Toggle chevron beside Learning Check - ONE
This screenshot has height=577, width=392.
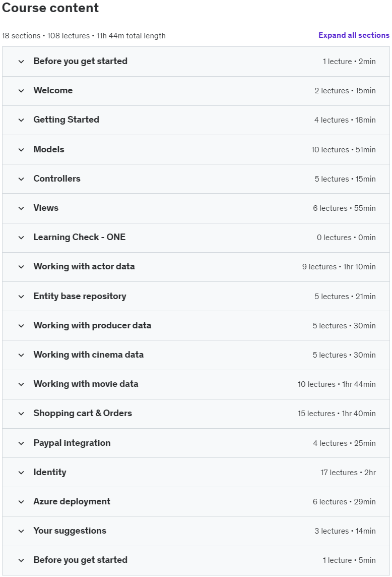click(21, 238)
